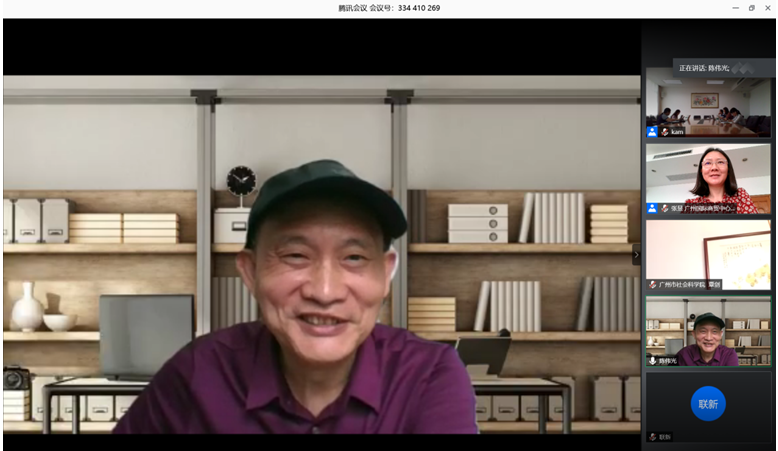Collapse the participant video sidebar arrow

click(x=636, y=256)
